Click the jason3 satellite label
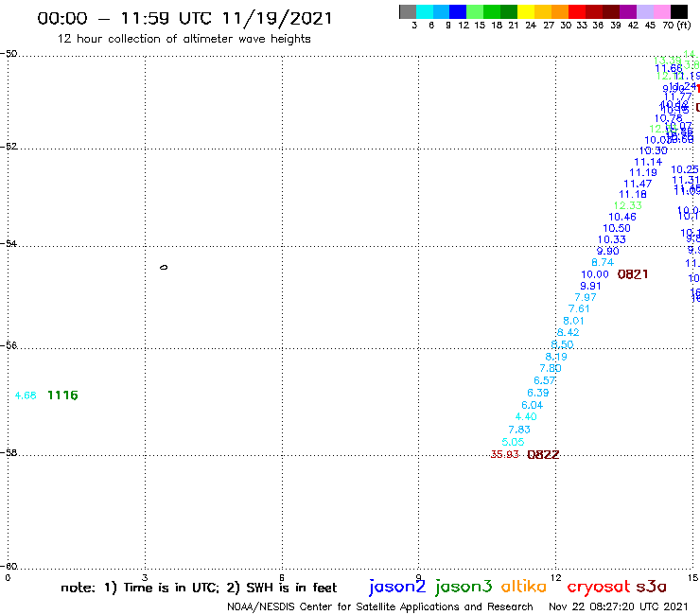This screenshot has height=615, width=700. click(x=464, y=587)
